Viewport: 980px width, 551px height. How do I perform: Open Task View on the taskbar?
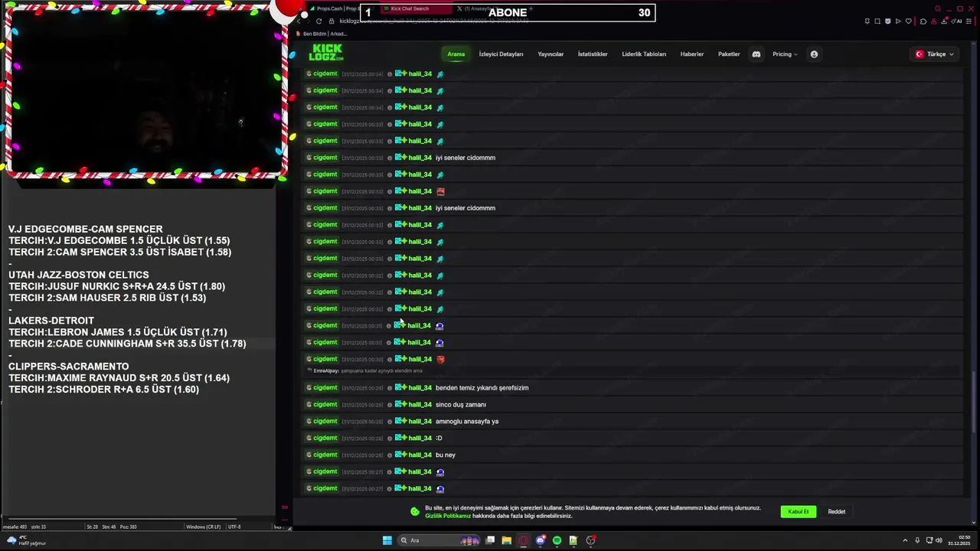tap(490, 540)
